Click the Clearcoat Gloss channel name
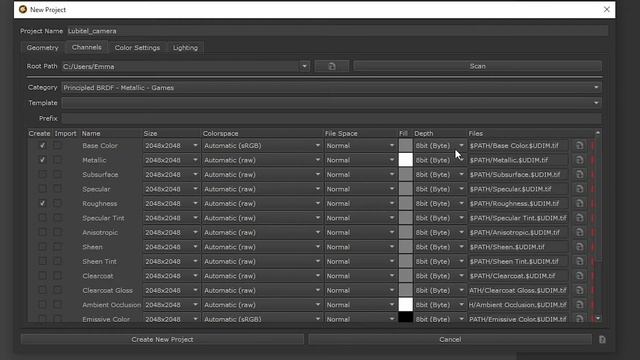The height and width of the screenshot is (360, 640). pyautogui.click(x=107, y=291)
